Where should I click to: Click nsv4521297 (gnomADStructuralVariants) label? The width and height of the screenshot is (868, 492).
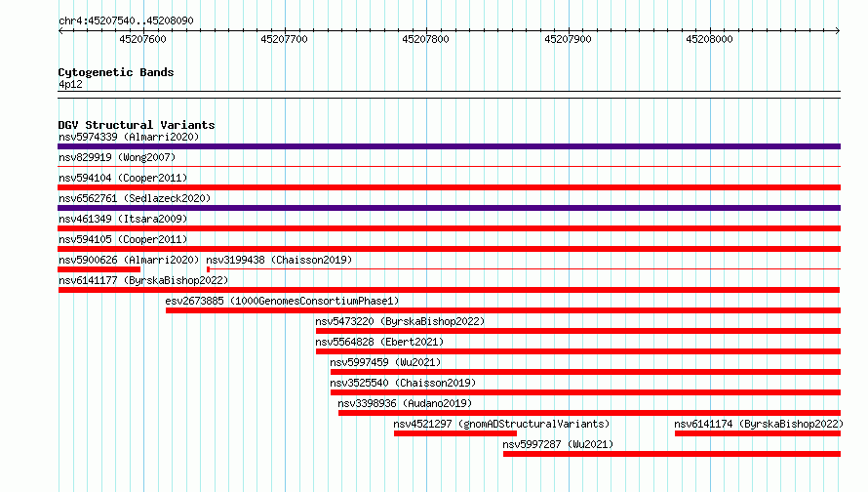pyautogui.click(x=501, y=424)
